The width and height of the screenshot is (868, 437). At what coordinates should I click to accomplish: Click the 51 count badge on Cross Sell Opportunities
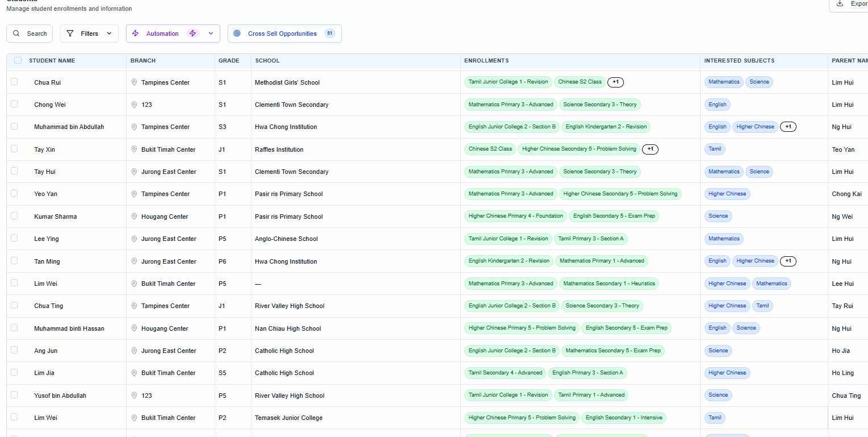pos(329,33)
